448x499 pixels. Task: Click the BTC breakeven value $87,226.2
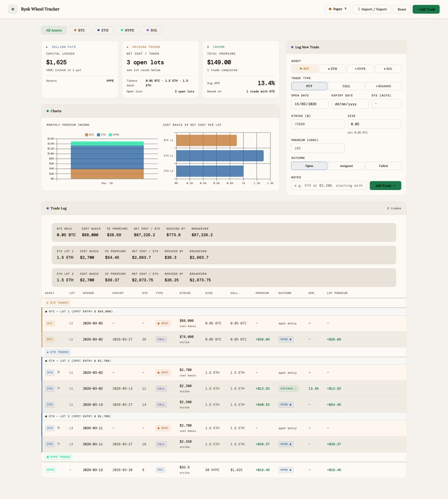[202, 235]
